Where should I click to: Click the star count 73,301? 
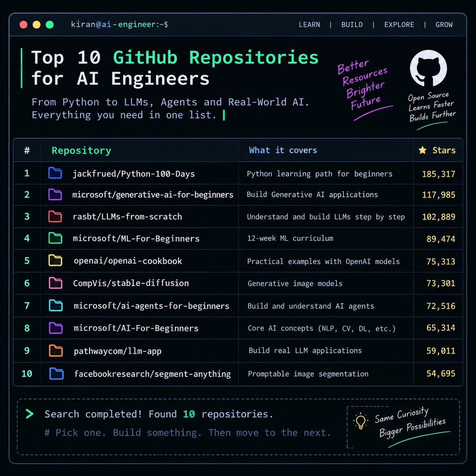[x=441, y=283]
